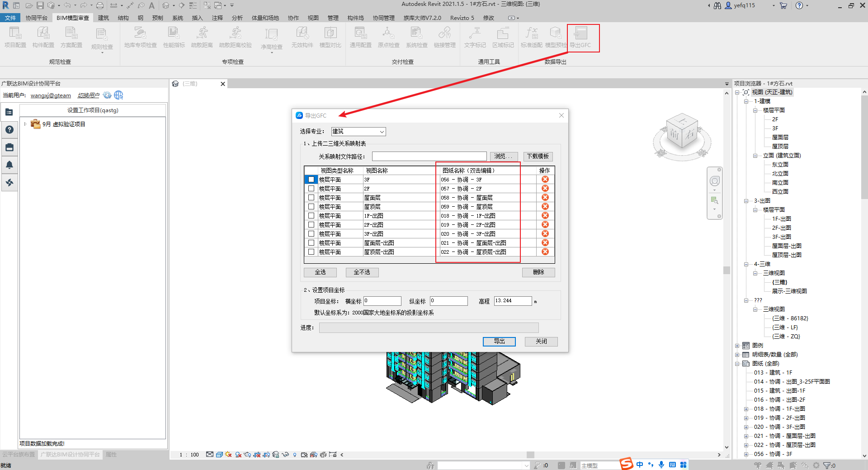
Task: Check the 3F 楼层平面 row checkbox
Action: coord(311,180)
